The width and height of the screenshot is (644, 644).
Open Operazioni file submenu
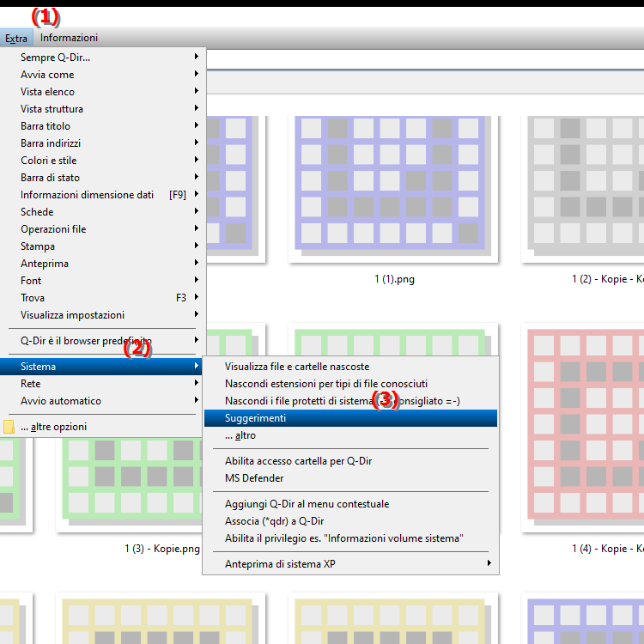[x=103, y=229]
